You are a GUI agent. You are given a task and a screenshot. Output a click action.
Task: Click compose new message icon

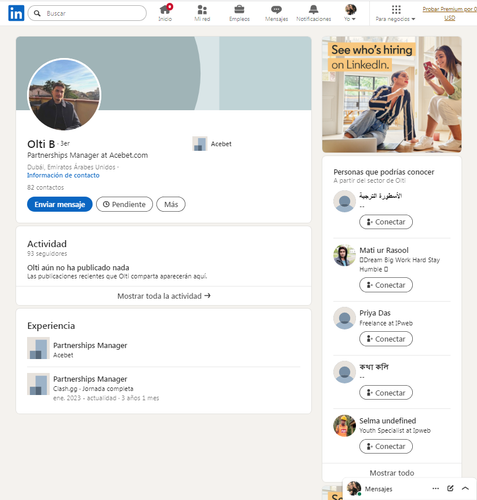(x=450, y=488)
